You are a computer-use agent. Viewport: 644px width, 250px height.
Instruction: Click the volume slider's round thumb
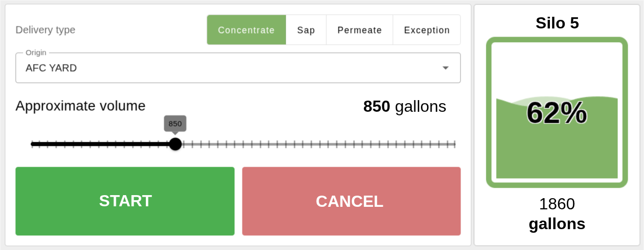click(175, 144)
